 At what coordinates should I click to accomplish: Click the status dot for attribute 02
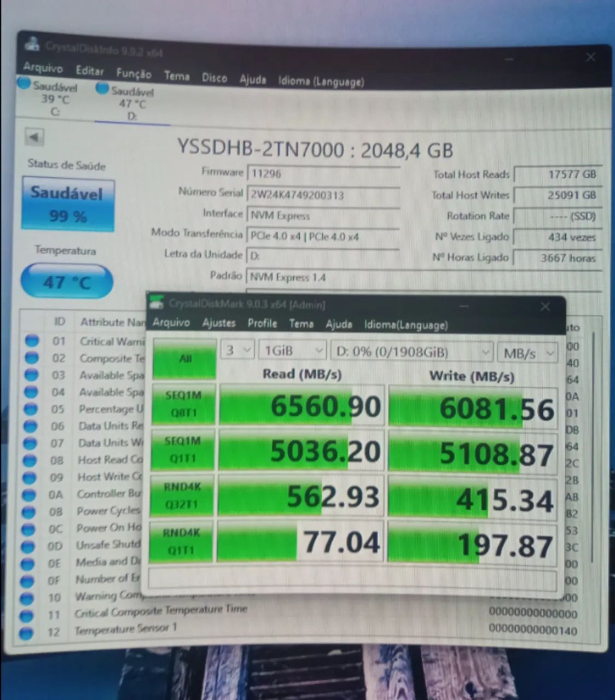coord(32,358)
